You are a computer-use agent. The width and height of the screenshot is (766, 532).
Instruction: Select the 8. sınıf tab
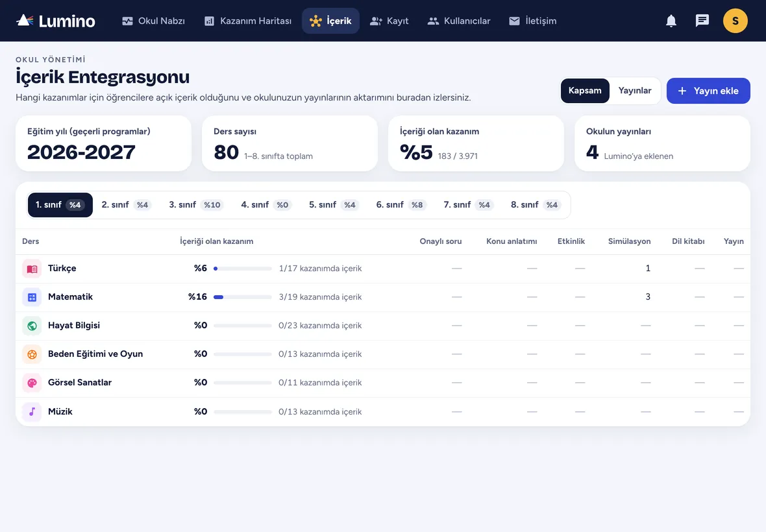click(536, 205)
